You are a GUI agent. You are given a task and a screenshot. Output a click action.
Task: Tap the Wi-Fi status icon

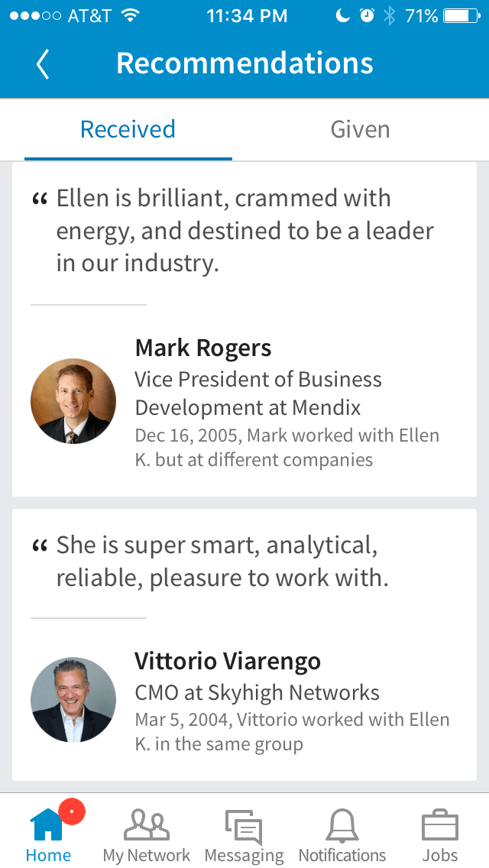pos(131,15)
